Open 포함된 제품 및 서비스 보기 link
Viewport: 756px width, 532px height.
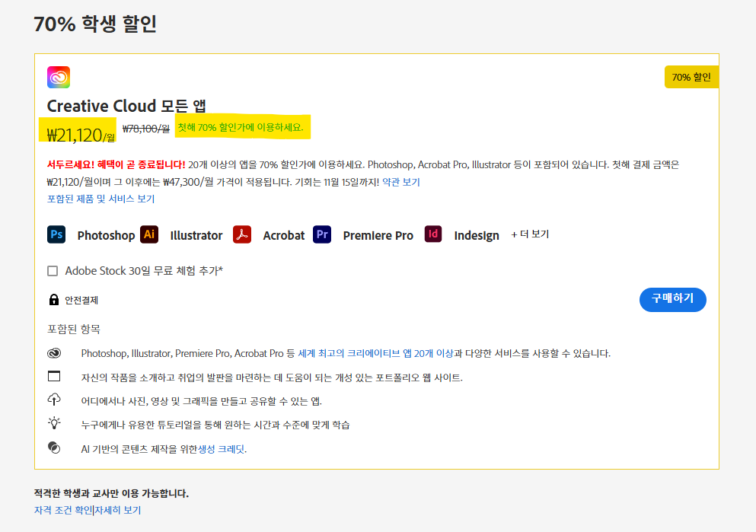click(100, 199)
